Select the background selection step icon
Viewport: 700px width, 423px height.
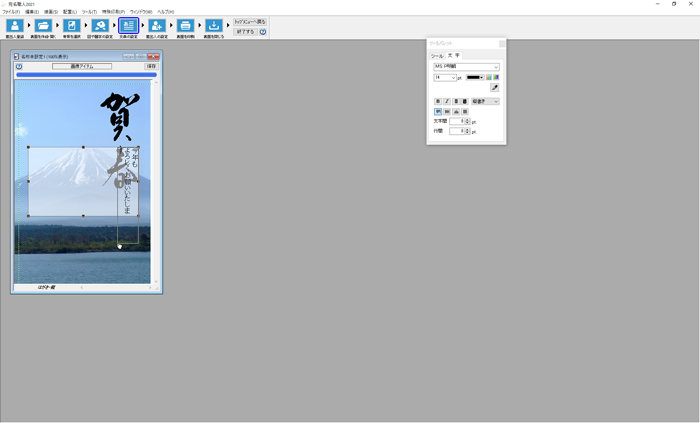[x=72, y=27]
